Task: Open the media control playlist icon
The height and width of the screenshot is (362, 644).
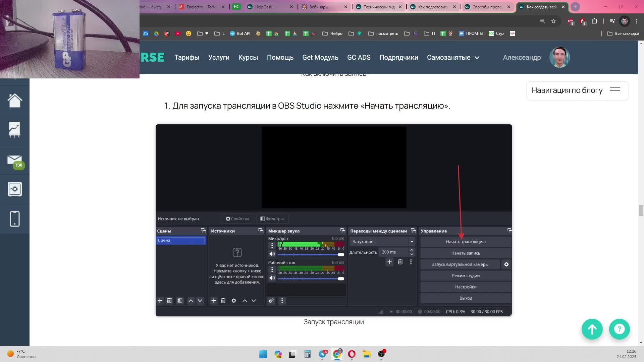Action: 612,21
